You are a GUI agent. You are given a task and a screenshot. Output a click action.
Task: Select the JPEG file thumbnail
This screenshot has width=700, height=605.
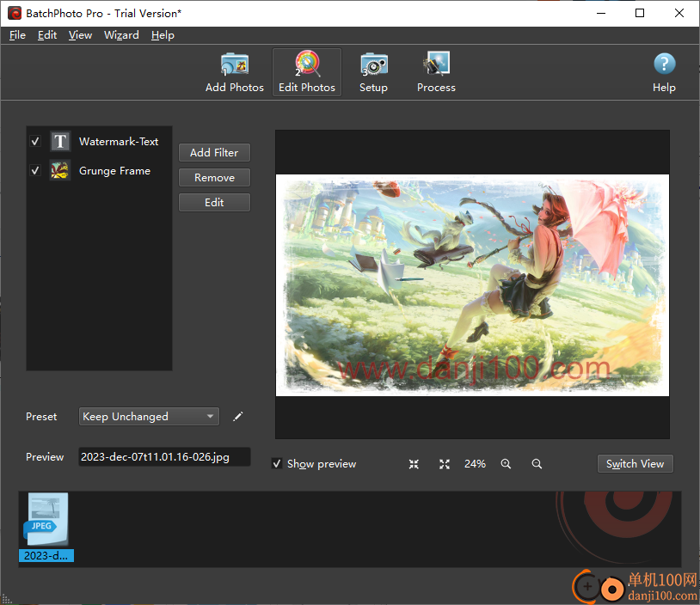coord(46,519)
